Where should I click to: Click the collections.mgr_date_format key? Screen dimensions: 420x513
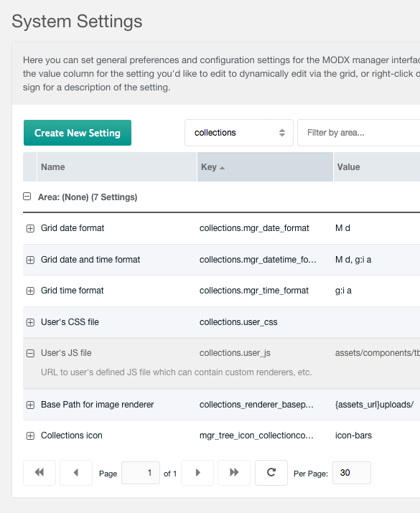pos(254,228)
